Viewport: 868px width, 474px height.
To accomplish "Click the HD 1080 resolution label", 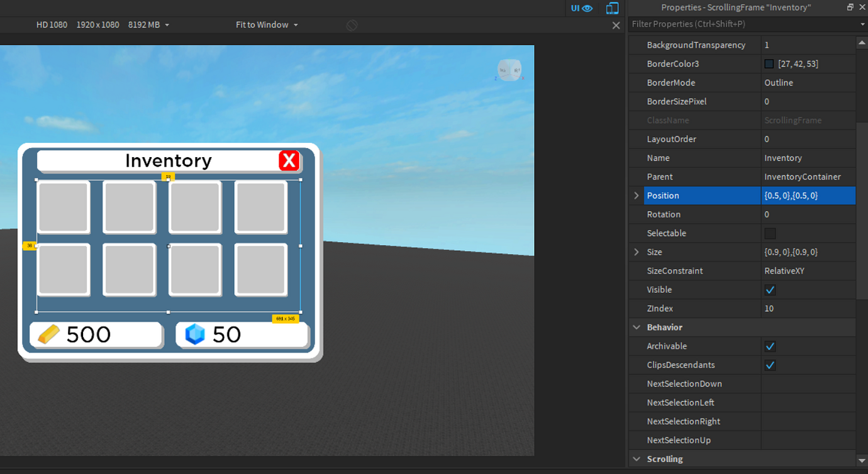I will pyautogui.click(x=51, y=25).
